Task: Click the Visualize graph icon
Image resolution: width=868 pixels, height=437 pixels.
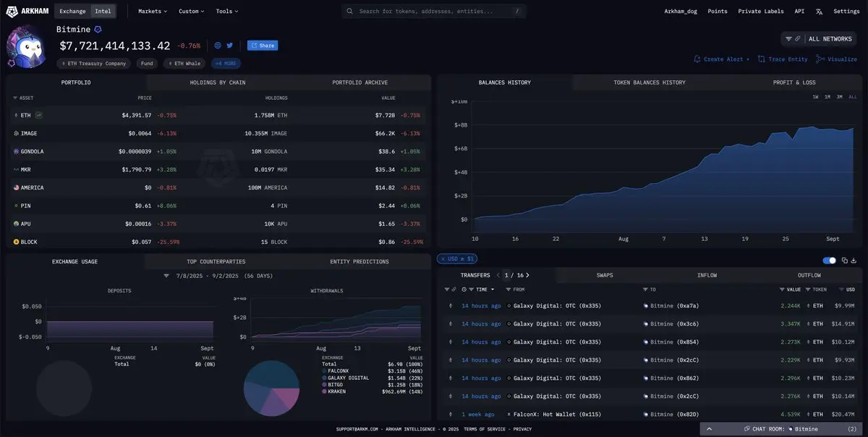Action: point(820,59)
